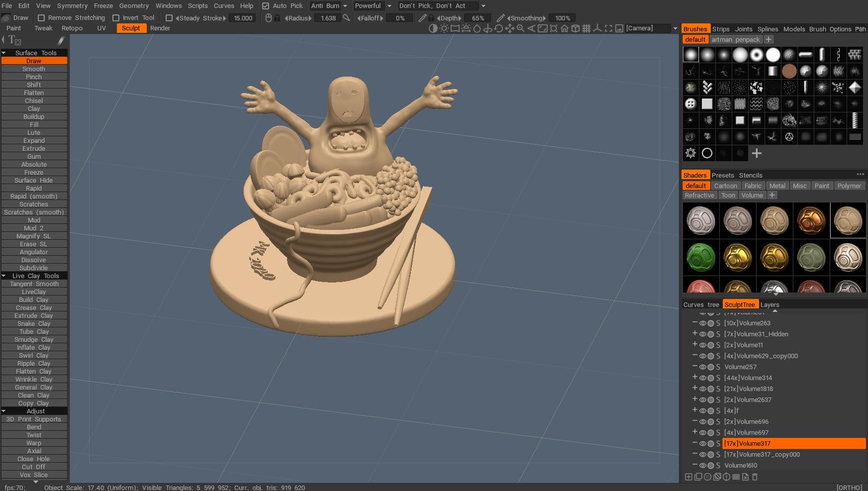Click the add new volume icon in SculptTree

pyautogui.click(x=688, y=477)
